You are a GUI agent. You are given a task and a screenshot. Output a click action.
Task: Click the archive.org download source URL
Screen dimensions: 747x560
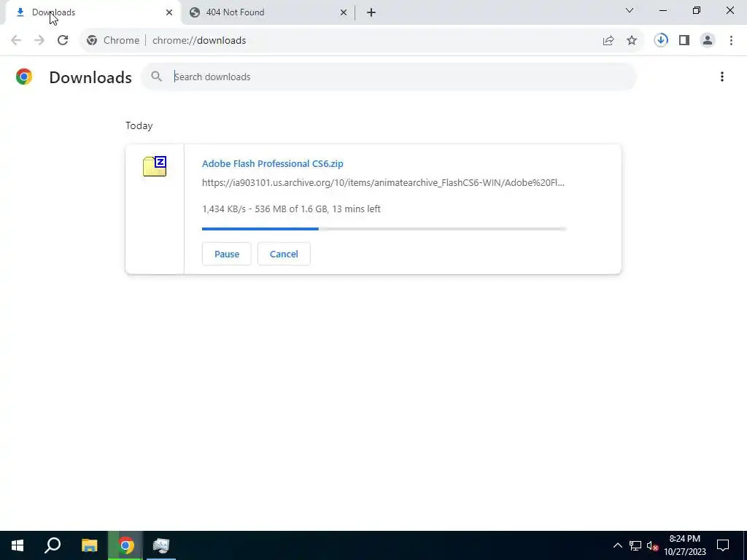[383, 182]
